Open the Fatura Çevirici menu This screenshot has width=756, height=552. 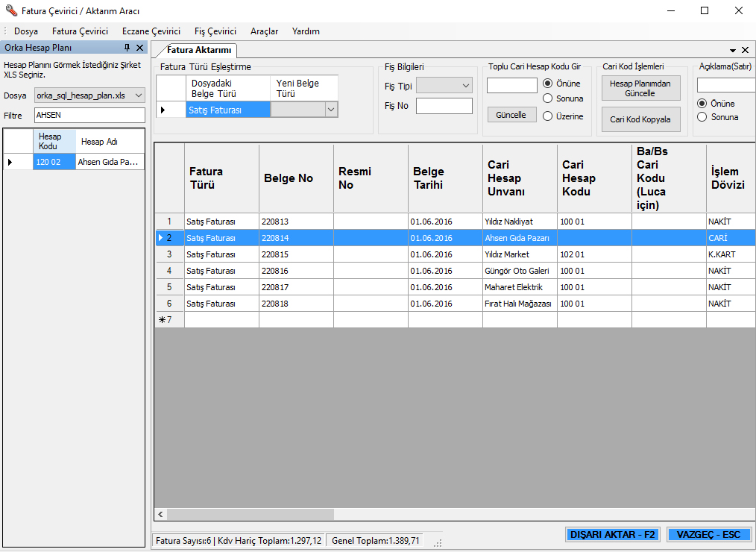point(80,31)
